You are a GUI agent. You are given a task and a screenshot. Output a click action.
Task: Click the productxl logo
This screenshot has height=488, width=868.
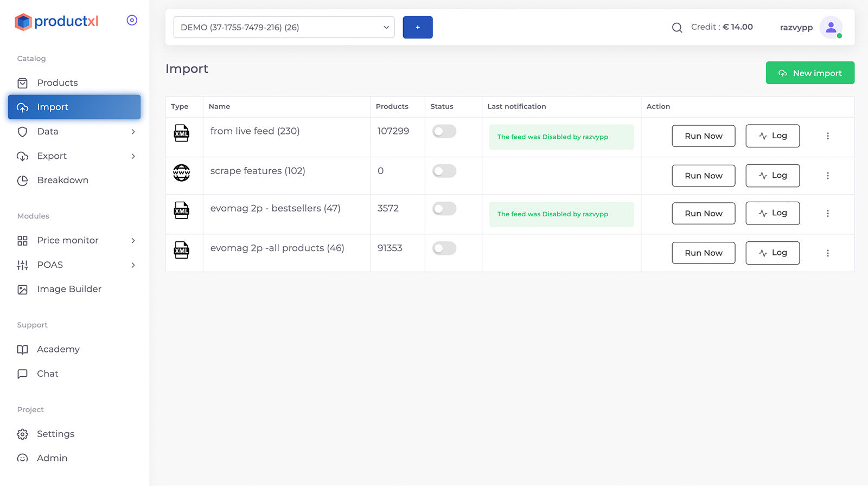coord(56,22)
